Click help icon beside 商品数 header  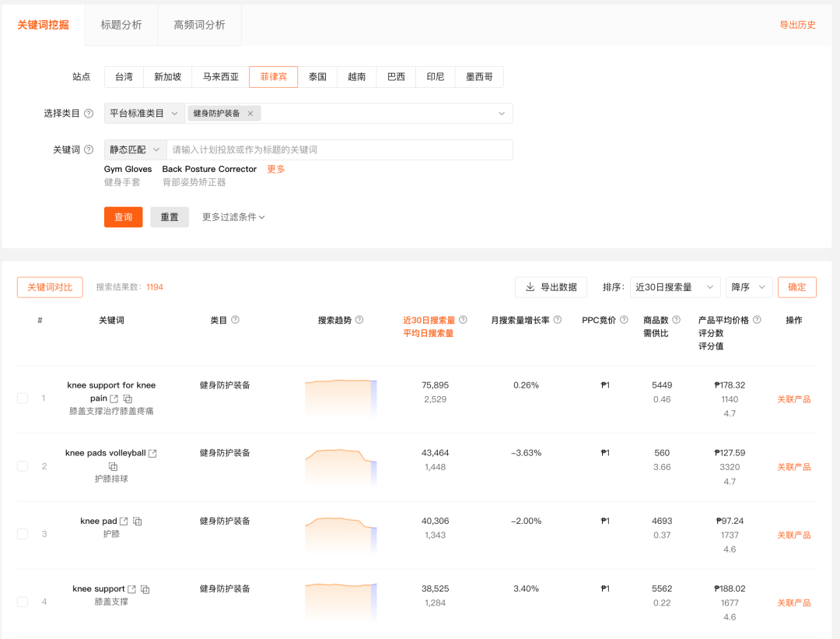pos(677,319)
